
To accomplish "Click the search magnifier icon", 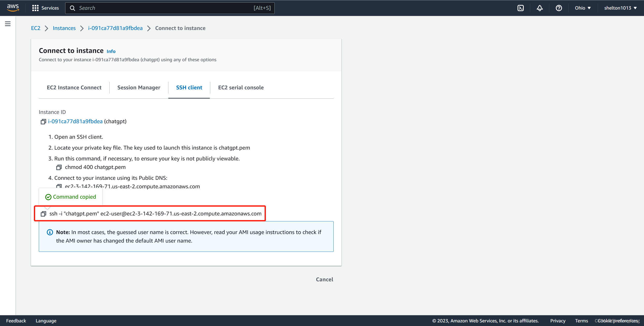I will pyautogui.click(x=73, y=8).
